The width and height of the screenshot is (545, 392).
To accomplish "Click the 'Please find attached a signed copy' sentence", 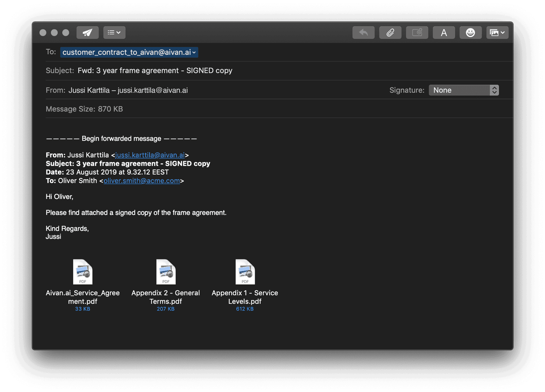I will (136, 213).
